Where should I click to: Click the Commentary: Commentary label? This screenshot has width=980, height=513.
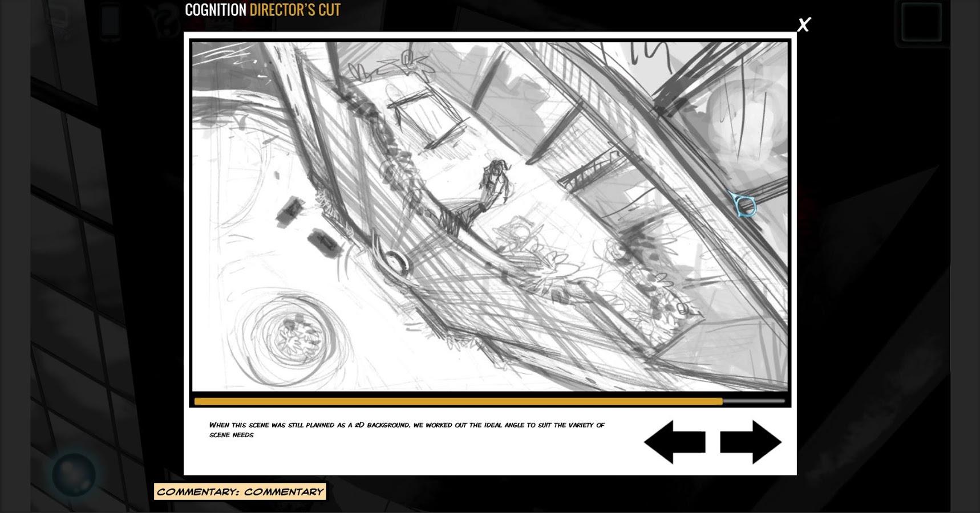click(240, 491)
